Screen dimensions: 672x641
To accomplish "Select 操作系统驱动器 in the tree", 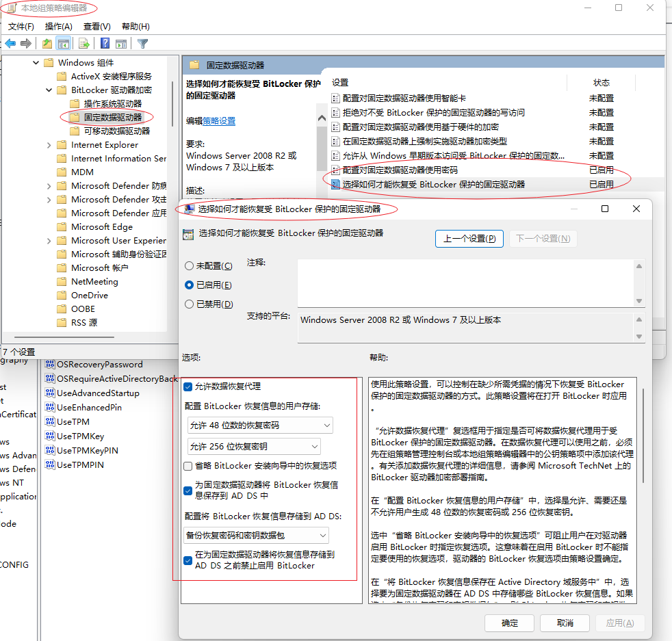I will pos(113,104).
